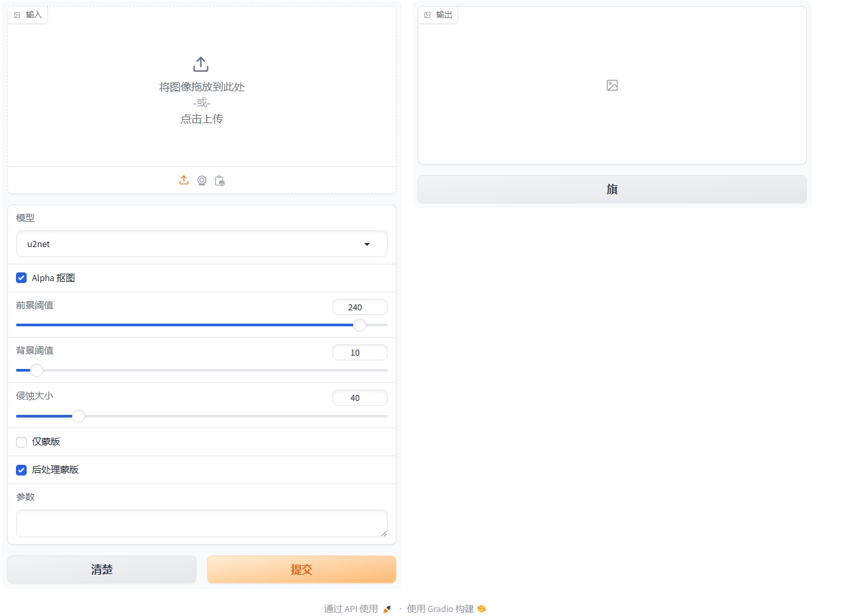Image resolution: width=860 pixels, height=616 pixels.
Task: Disable the Alpha 抠图 checkbox
Action: click(21, 278)
